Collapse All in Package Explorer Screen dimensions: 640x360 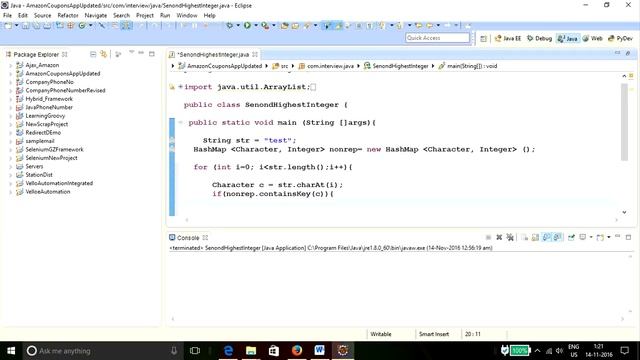[93, 54]
